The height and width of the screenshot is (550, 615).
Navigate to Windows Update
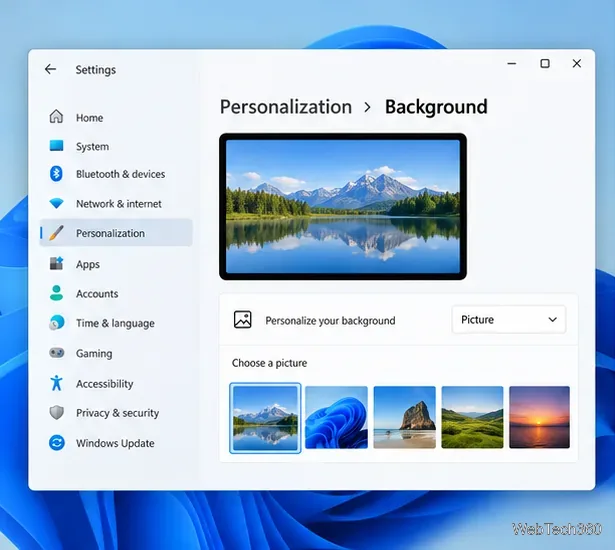pyautogui.click(x=115, y=443)
